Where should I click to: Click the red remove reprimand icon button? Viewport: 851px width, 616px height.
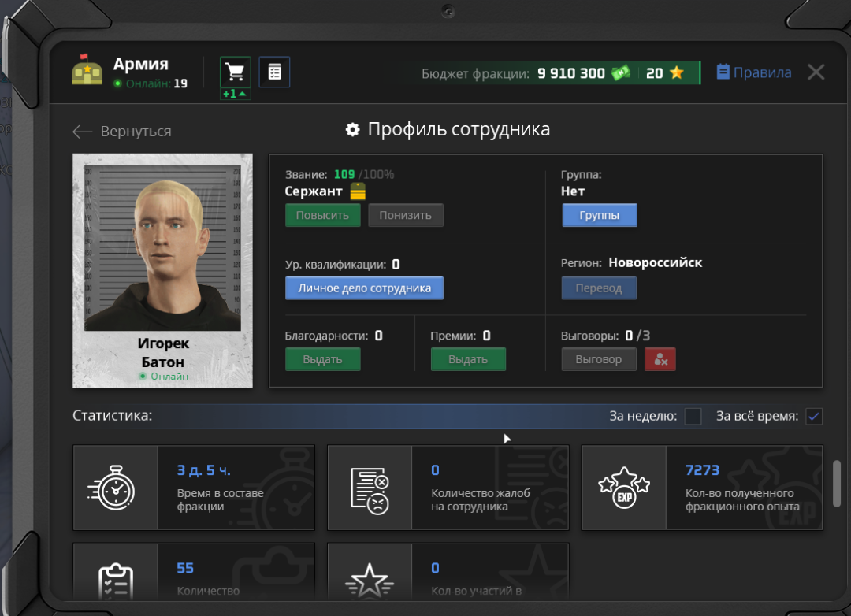660,359
